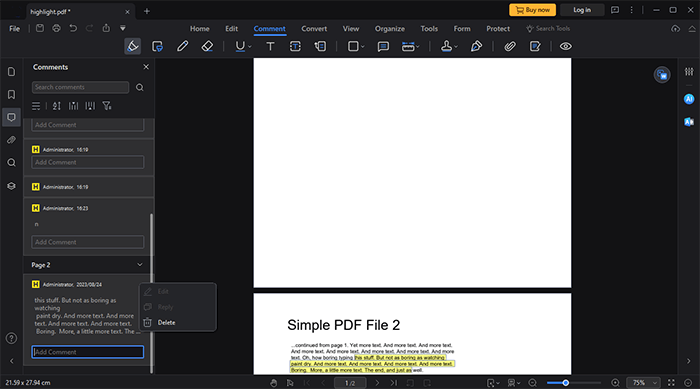Open the Shapes dropdown arrow
The width and height of the screenshot is (700, 389).
[x=362, y=46]
